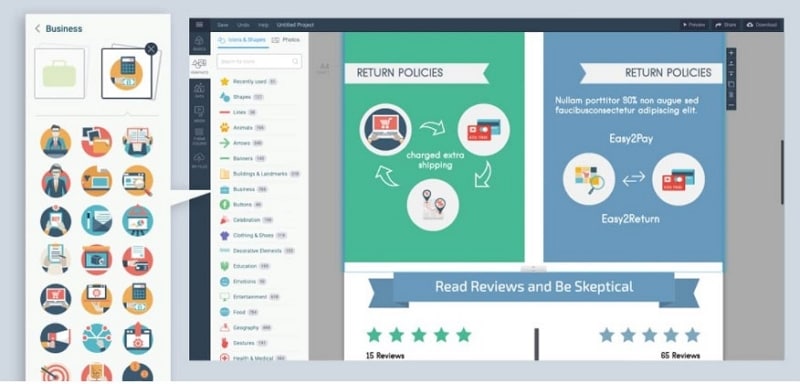This screenshot has height=384, width=800.
Task: Click the plus icon in canvas side toolbar
Action: [731, 53]
